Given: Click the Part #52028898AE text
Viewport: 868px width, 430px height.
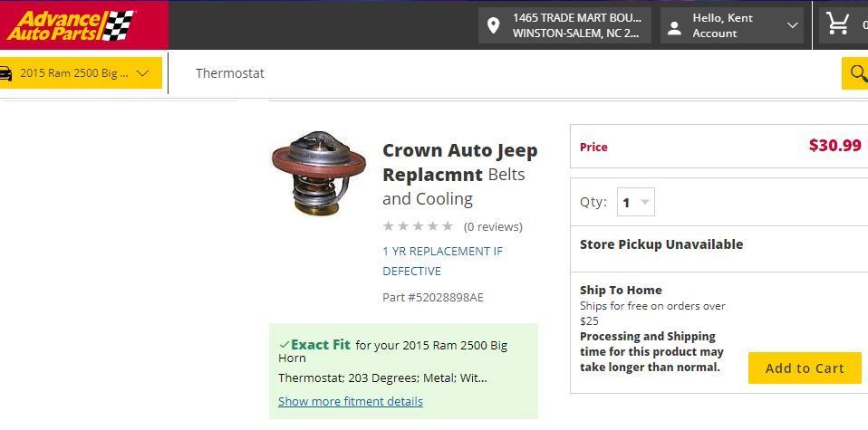Looking at the screenshot, I should (x=433, y=297).
